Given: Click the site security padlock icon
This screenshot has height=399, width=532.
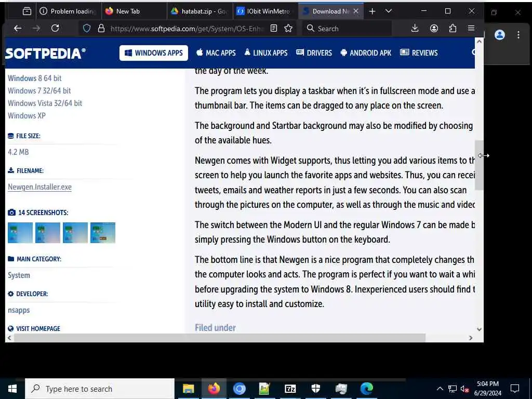Looking at the screenshot, I should click(x=101, y=29).
